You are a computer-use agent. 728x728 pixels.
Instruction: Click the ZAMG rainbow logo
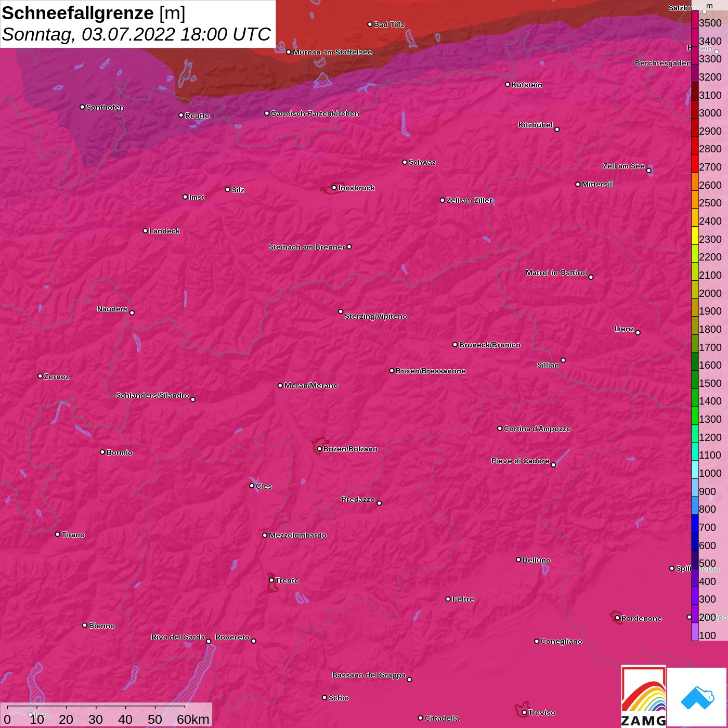pos(644,696)
